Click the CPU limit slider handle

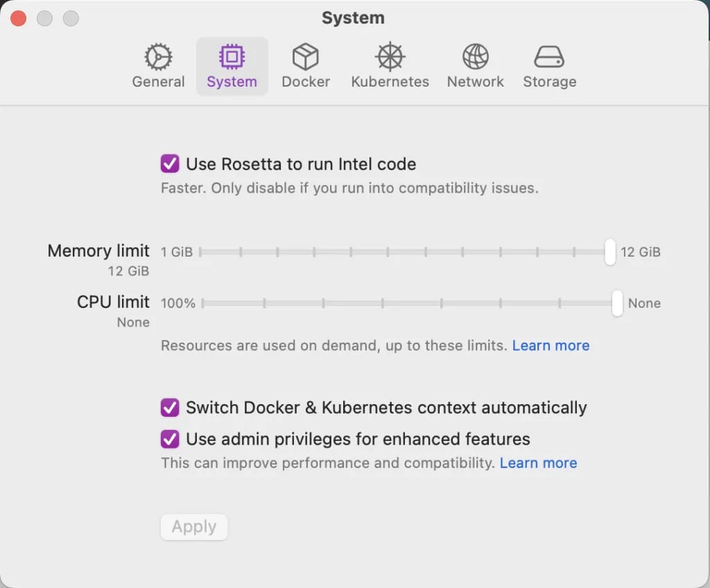point(616,303)
